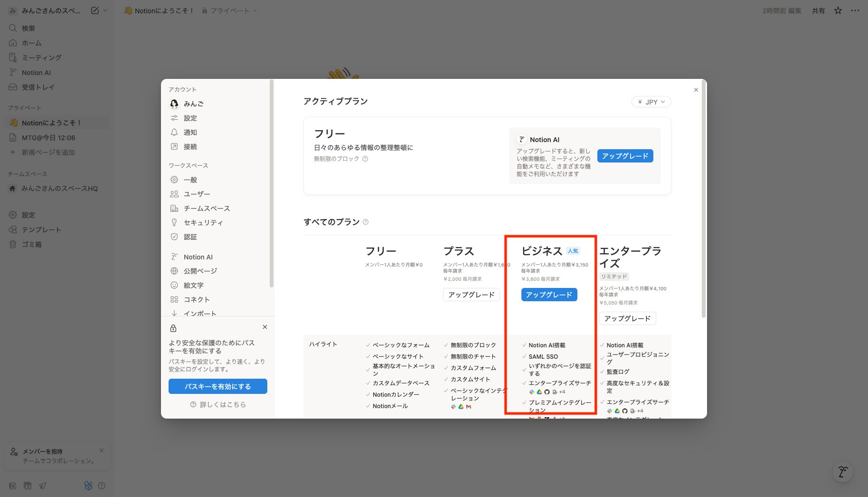
Task: Switch to the チームスペース settings tab
Action: [207, 208]
